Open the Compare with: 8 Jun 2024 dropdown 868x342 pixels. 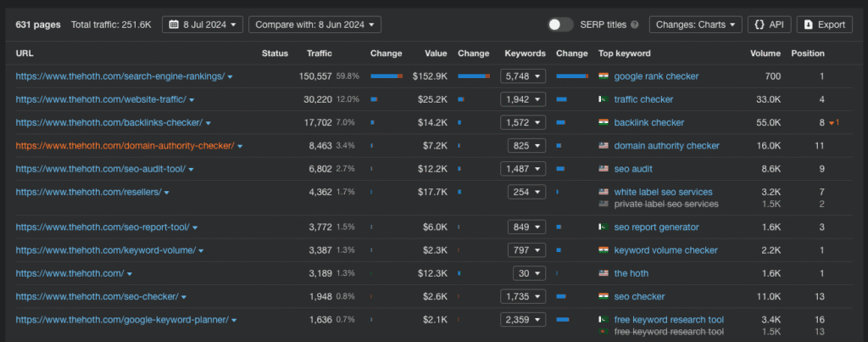point(314,25)
